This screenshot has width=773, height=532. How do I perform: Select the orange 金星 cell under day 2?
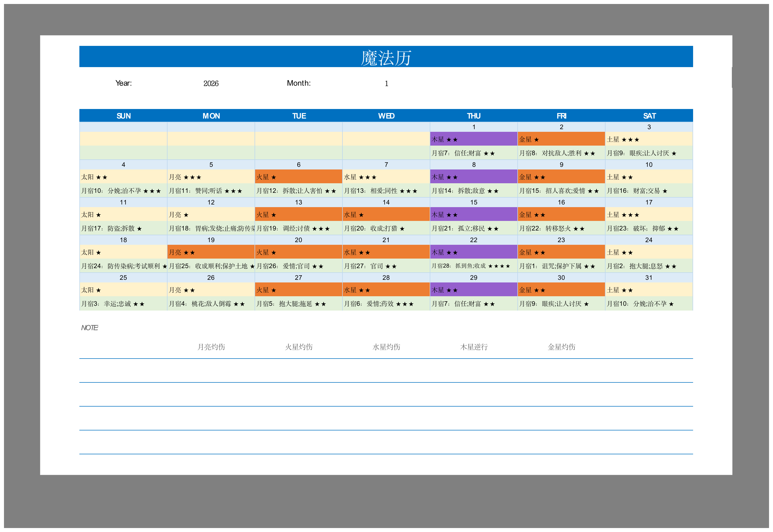(x=561, y=139)
